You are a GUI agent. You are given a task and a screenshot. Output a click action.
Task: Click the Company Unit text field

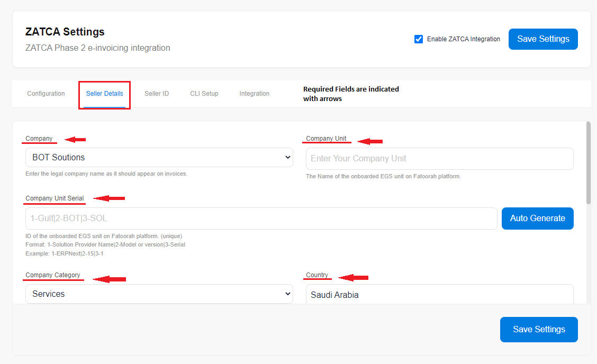[439, 159]
